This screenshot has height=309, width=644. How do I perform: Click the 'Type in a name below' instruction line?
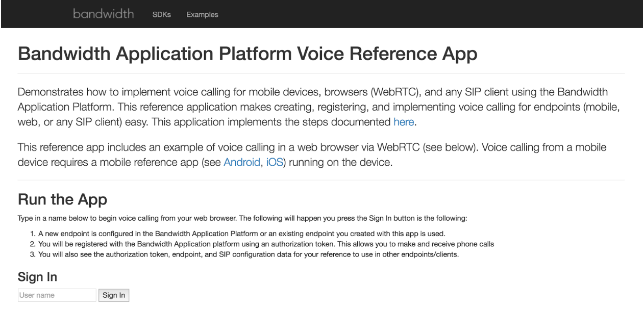tap(242, 218)
